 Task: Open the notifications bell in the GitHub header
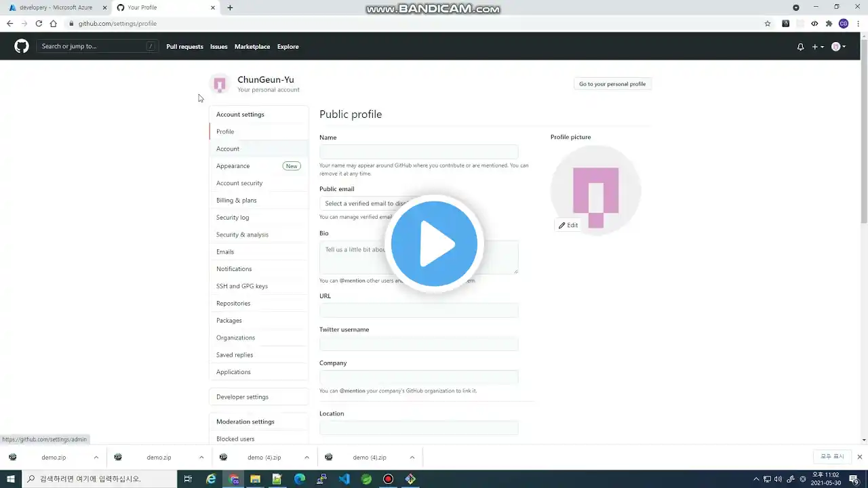[800, 47]
